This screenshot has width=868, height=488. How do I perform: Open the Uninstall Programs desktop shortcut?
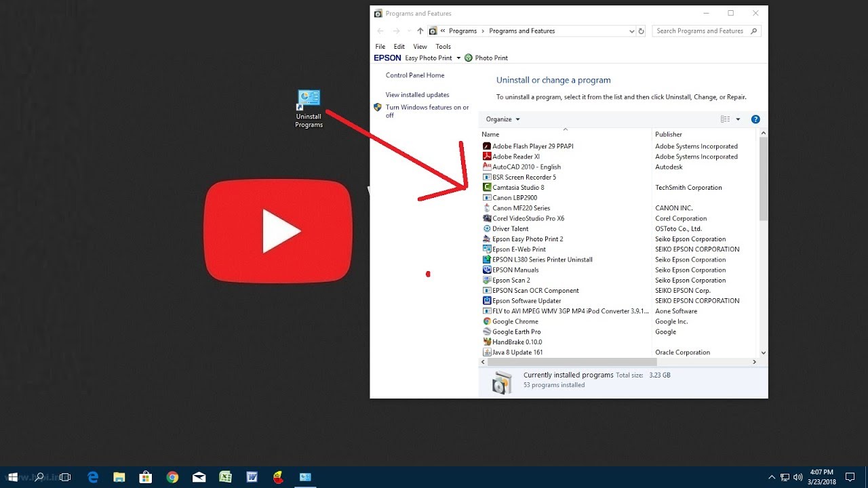pos(309,108)
